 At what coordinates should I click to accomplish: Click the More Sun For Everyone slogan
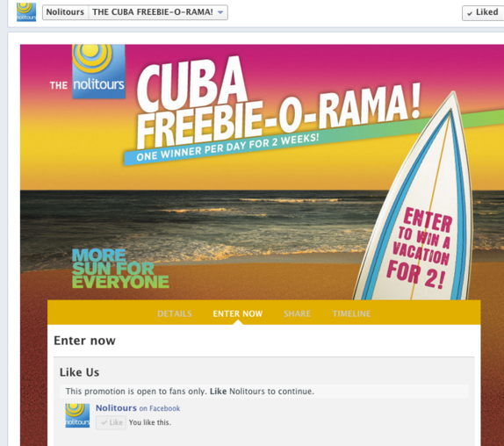coord(120,269)
